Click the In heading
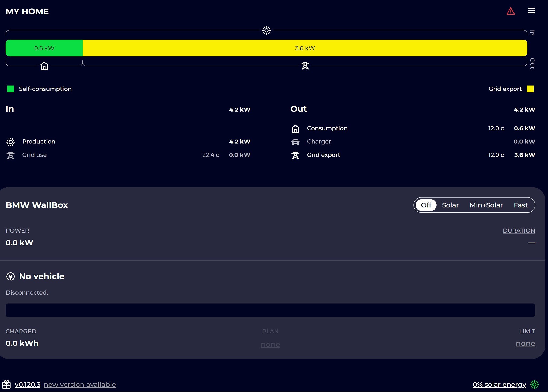The image size is (548, 392). (10, 109)
